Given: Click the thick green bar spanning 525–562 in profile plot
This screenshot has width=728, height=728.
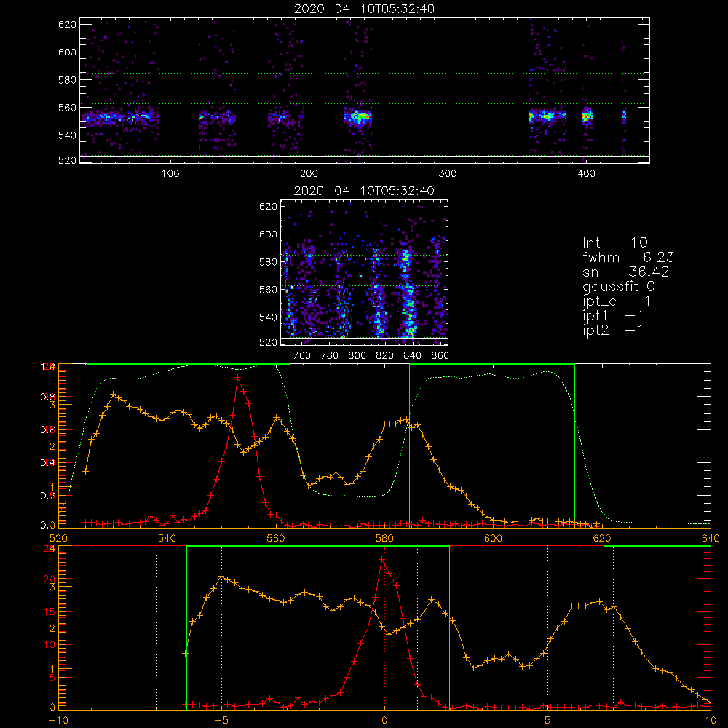Looking at the screenshot, I should coord(189,364).
